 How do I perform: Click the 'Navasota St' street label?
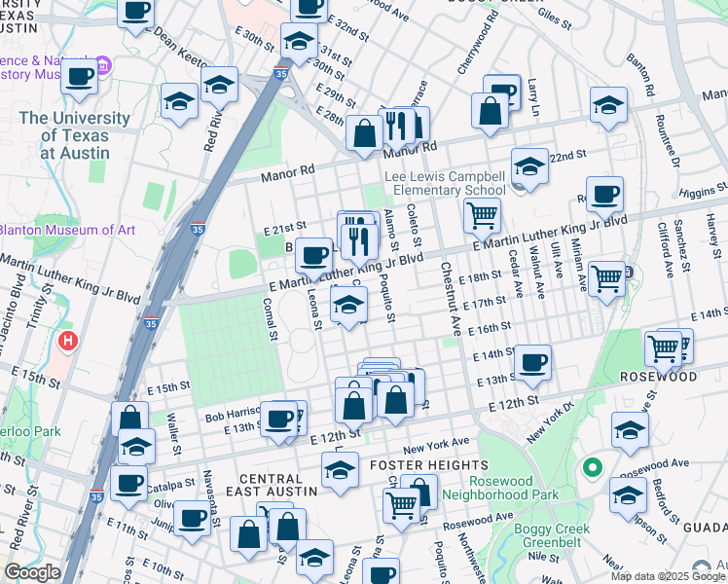tap(211, 498)
